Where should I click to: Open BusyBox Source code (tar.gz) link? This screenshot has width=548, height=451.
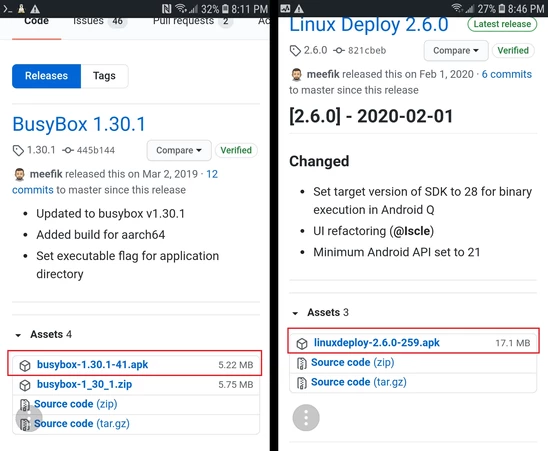(x=82, y=424)
